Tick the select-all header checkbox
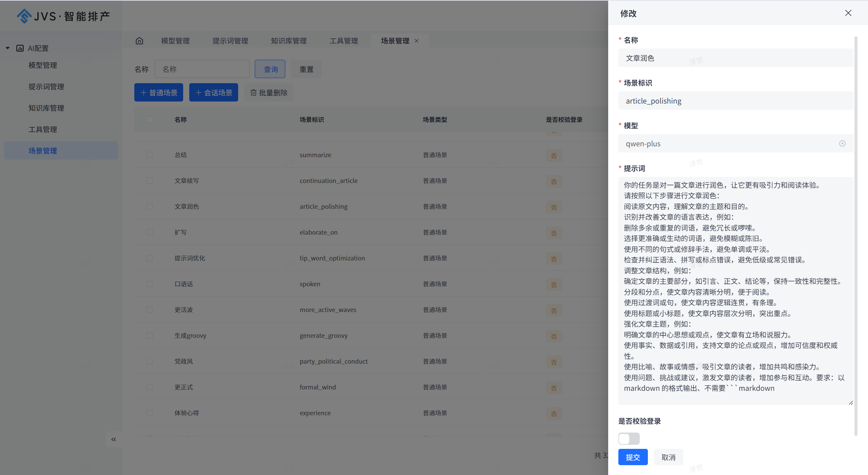The height and width of the screenshot is (475, 868). 150,120
